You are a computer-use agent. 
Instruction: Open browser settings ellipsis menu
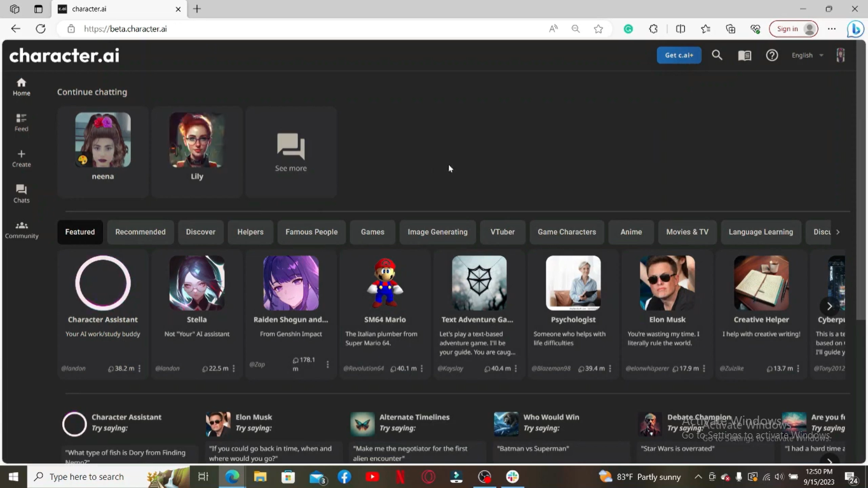point(832,29)
